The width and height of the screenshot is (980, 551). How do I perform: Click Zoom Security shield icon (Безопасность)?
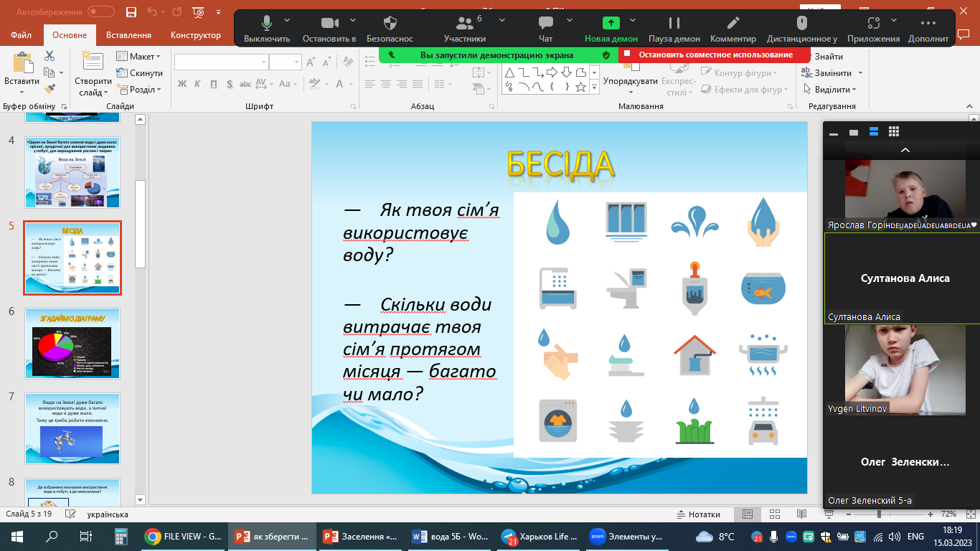coord(390,23)
